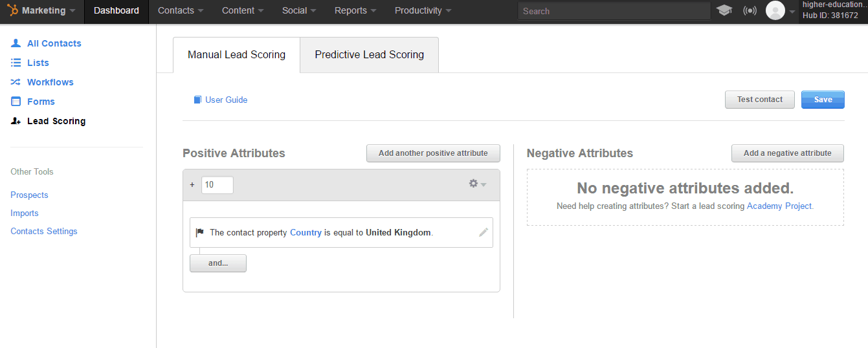The width and height of the screenshot is (868, 348).
Task: Open the Academy Project link
Action: click(779, 206)
